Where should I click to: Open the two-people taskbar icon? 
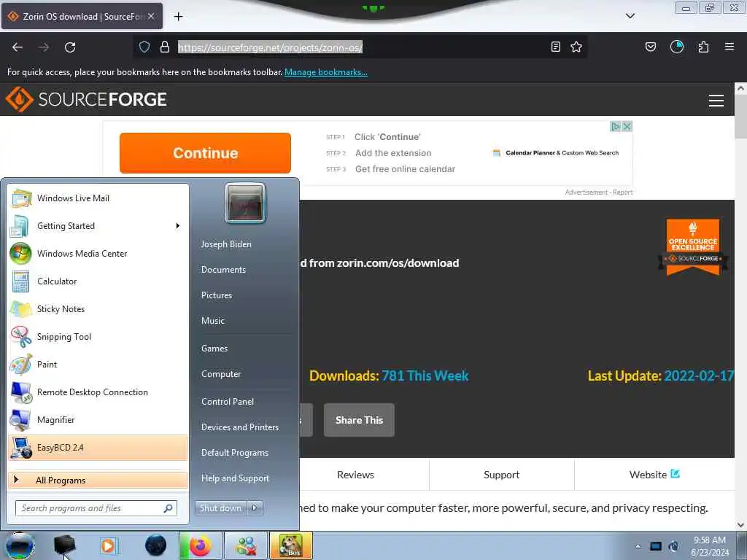[x=247, y=545]
